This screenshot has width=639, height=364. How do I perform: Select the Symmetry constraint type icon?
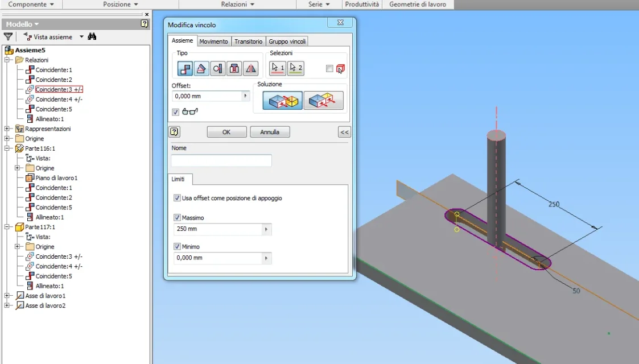pyautogui.click(x=250, y=68)
